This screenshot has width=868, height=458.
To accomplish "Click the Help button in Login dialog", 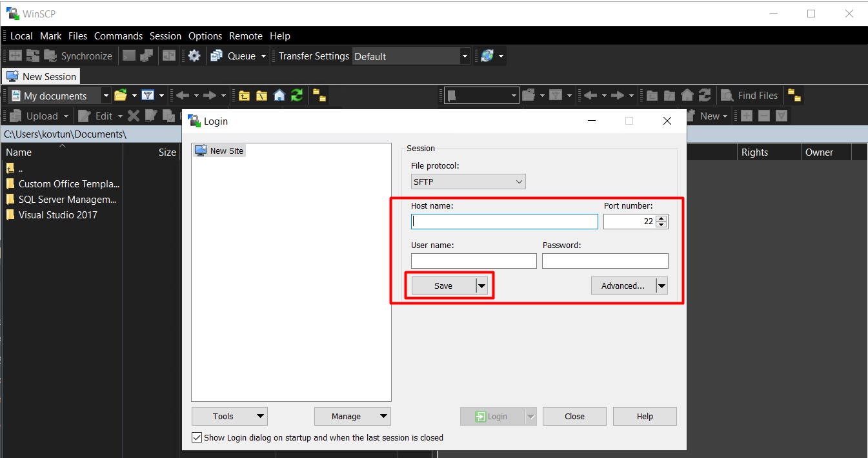I will pos(644,416).
